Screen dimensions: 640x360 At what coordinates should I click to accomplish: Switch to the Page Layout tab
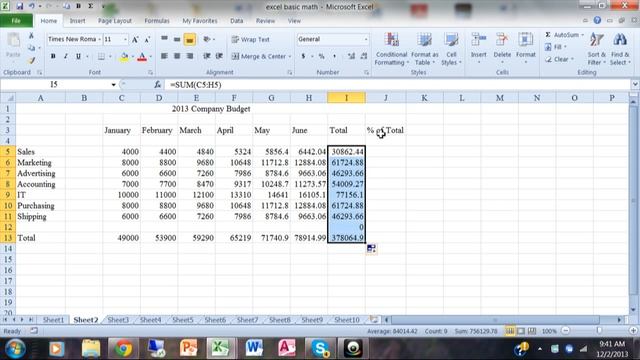[115, 20]
